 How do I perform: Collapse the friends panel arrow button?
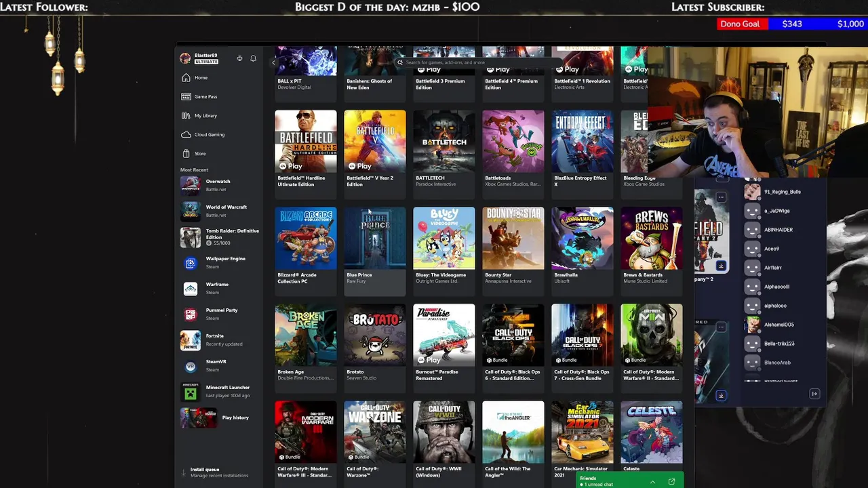tap(814, 394)
